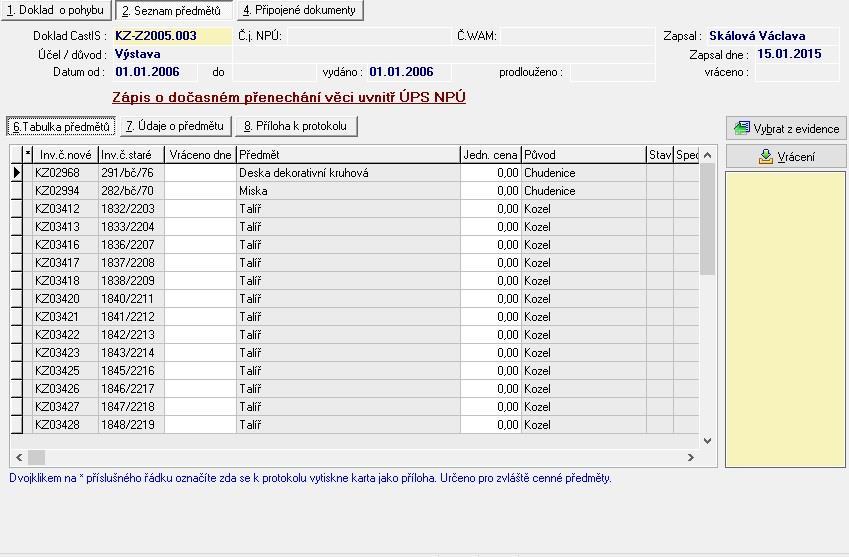Click the horizontal scroll right arrow
The height and width of the screenshot is (557, 849).
(x=690, y=457)
